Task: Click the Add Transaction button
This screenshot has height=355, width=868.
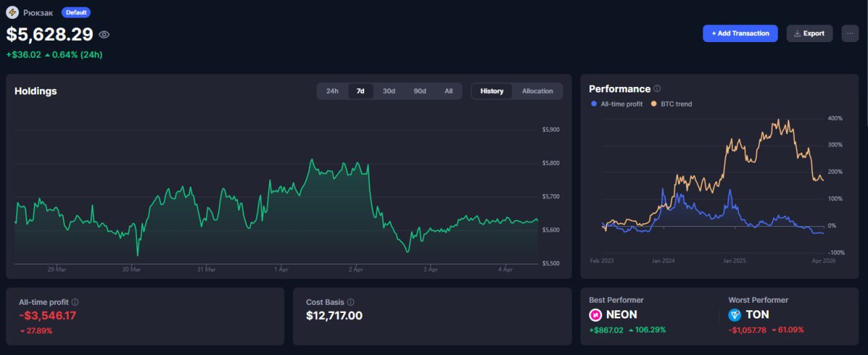Action: point(740,33)
